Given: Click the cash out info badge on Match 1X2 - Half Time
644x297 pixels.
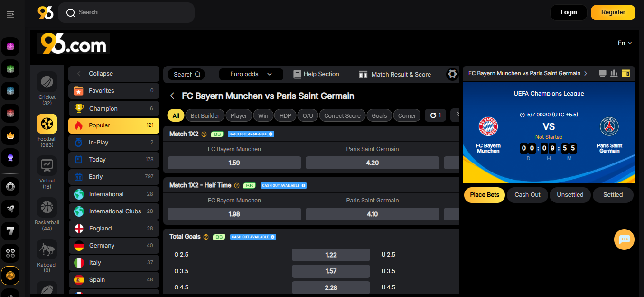Looking at the screenshot, I should click(283, 185).
